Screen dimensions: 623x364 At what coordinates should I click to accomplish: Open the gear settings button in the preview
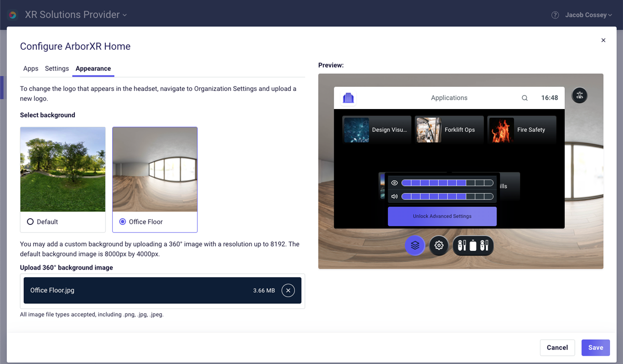[x=439, y=246]
